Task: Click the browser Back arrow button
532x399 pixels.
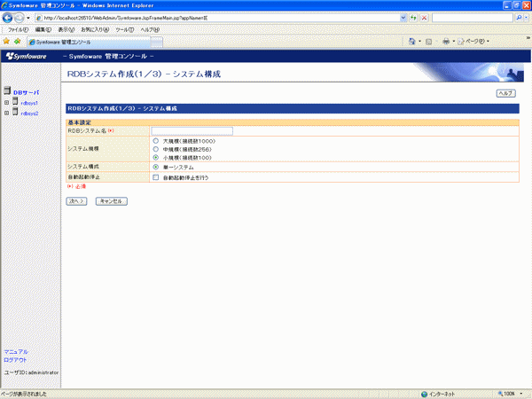Action: coord(7,18)
